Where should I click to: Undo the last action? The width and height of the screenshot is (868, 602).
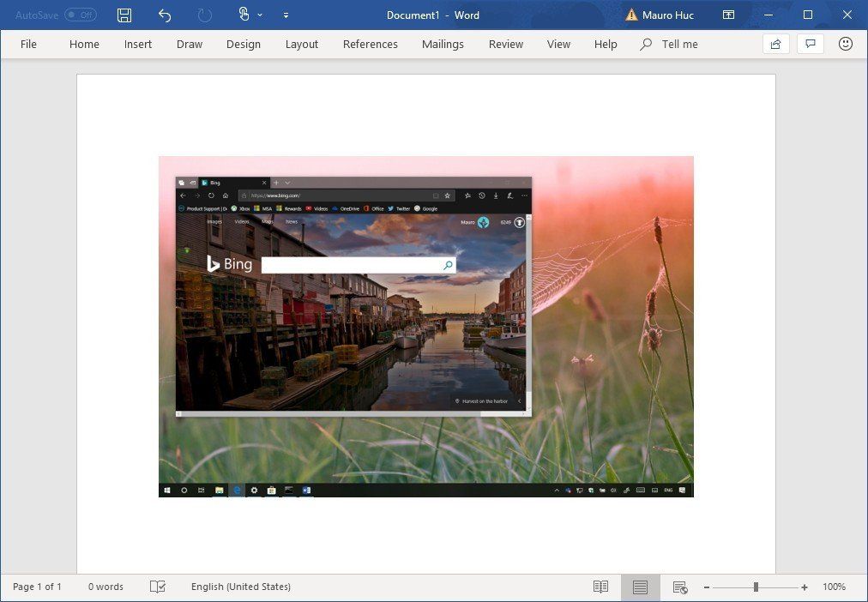163,15
